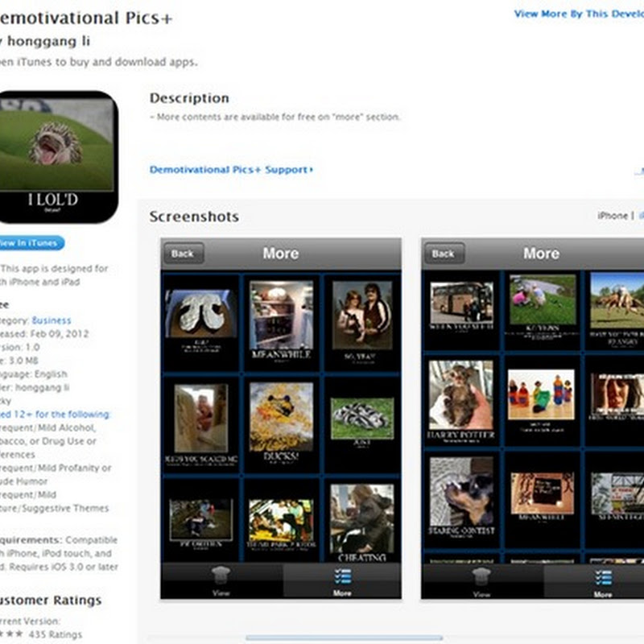Click the 435 Ratings text
Viewport: 644px width, 644px height.
pos(55,634)
